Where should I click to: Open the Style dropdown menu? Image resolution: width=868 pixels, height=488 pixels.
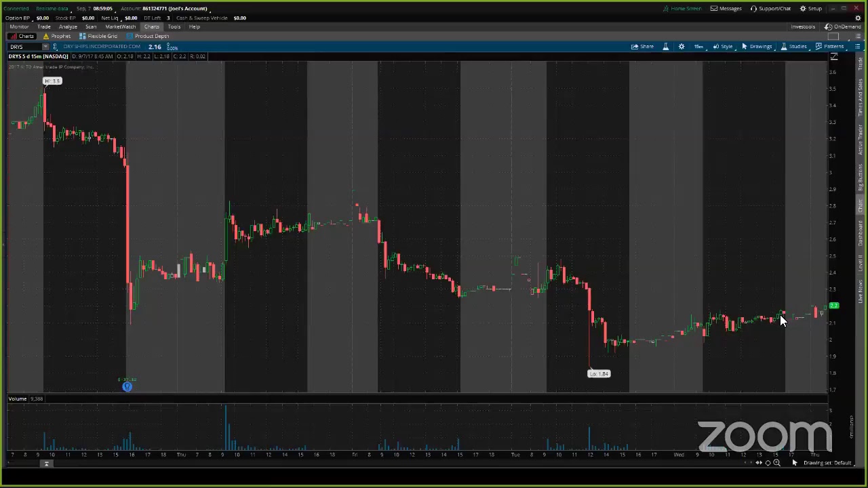(x=723, y=47)
